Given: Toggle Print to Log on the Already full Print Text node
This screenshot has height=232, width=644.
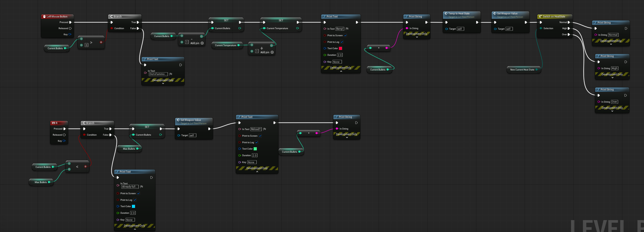Looking at the screenshot, I should (135, 200).
